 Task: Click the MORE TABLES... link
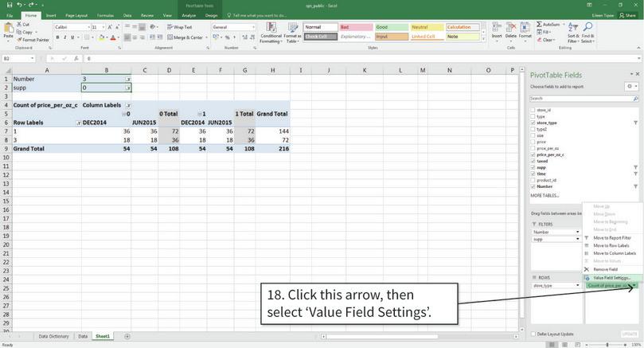tap(544, 196)
